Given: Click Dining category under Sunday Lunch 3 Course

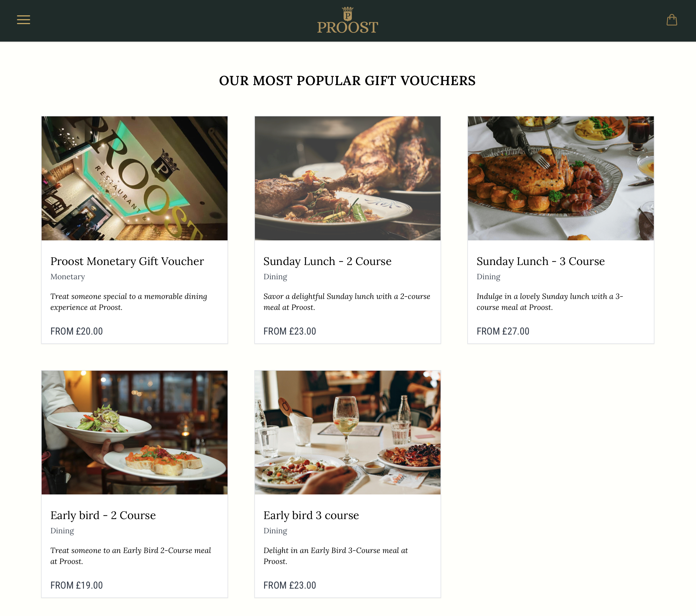Looking at the screenshot, I should point(488,277).
